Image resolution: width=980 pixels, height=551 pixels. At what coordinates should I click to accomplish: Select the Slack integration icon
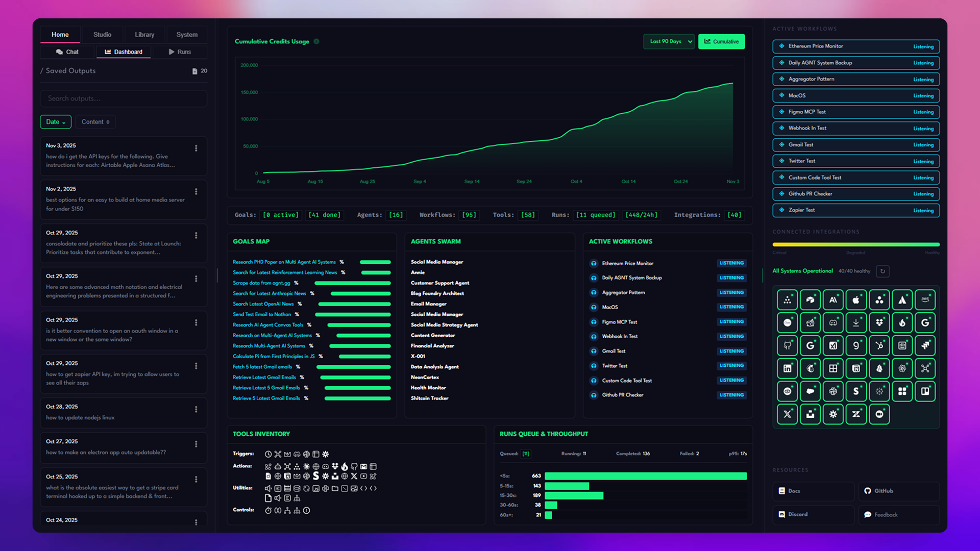click(833, 391)
